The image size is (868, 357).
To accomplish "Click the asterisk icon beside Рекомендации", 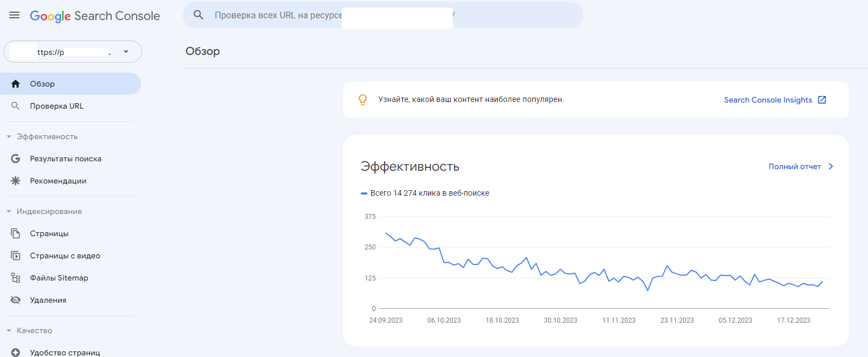I will pos(16,181).
